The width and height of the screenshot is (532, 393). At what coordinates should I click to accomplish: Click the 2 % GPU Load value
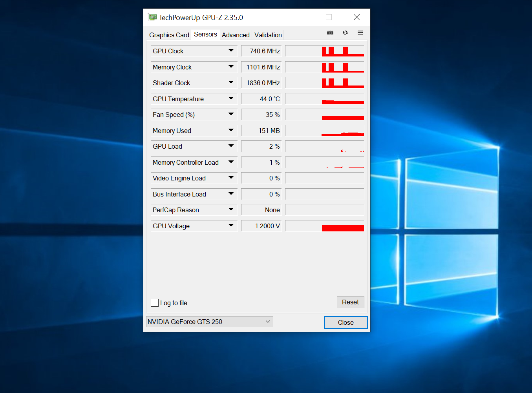[261, 146]
